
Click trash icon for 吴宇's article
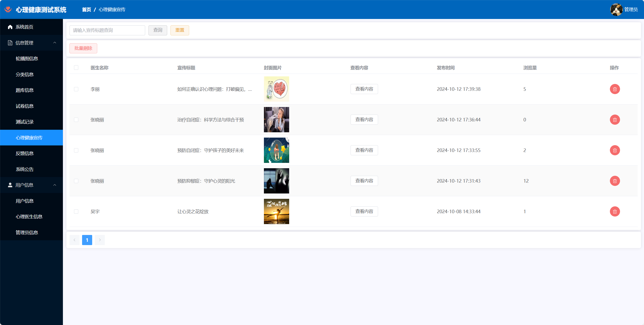pyautogui.click(x=615, y=211)
